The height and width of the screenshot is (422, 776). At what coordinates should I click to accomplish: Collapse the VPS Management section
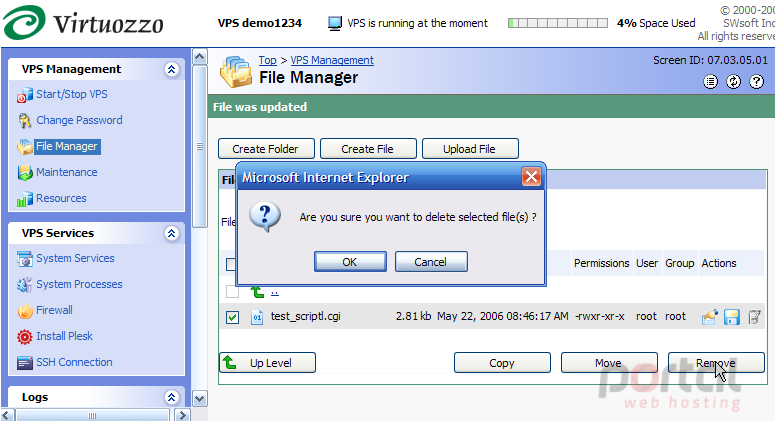[x=171, y=70]
